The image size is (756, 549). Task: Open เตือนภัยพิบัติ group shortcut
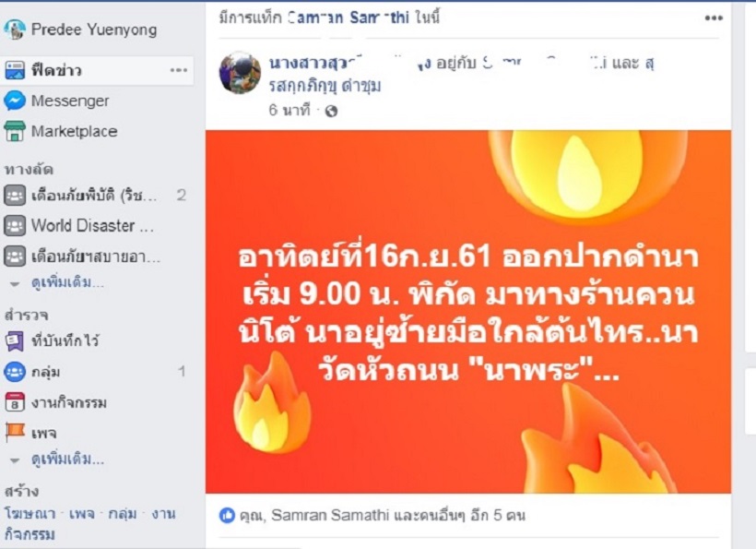(94, 196)
